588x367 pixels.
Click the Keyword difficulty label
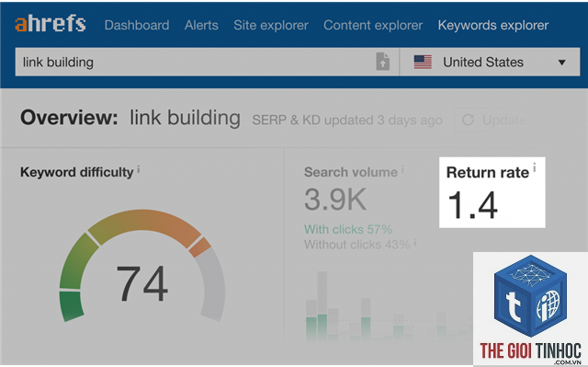tap(76, 172)
